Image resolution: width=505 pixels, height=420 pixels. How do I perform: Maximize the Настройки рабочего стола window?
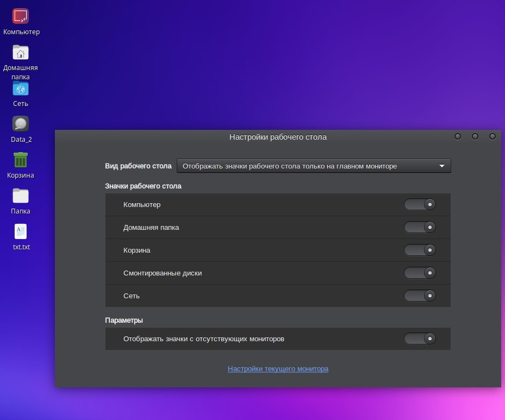(x=475, y=137)
